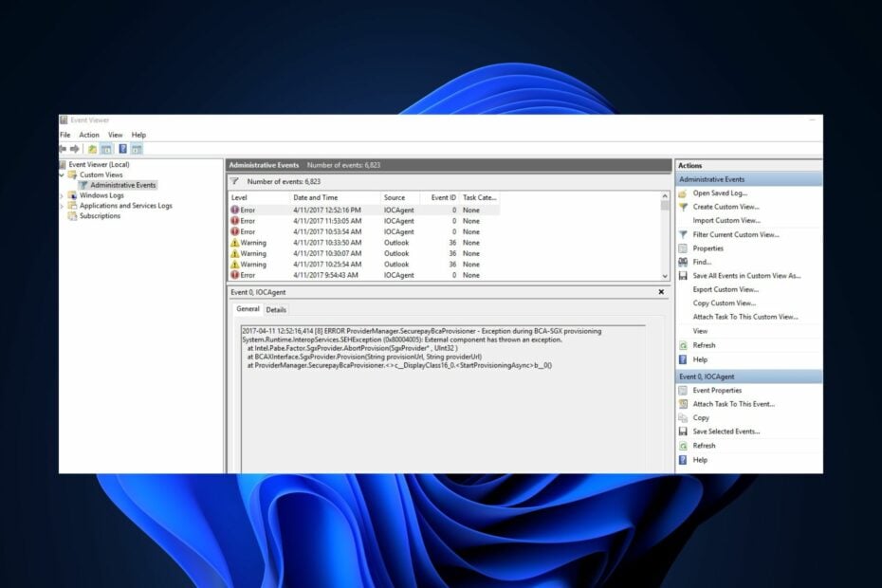
Task: Open the Action menu
Action: [90, 135]
